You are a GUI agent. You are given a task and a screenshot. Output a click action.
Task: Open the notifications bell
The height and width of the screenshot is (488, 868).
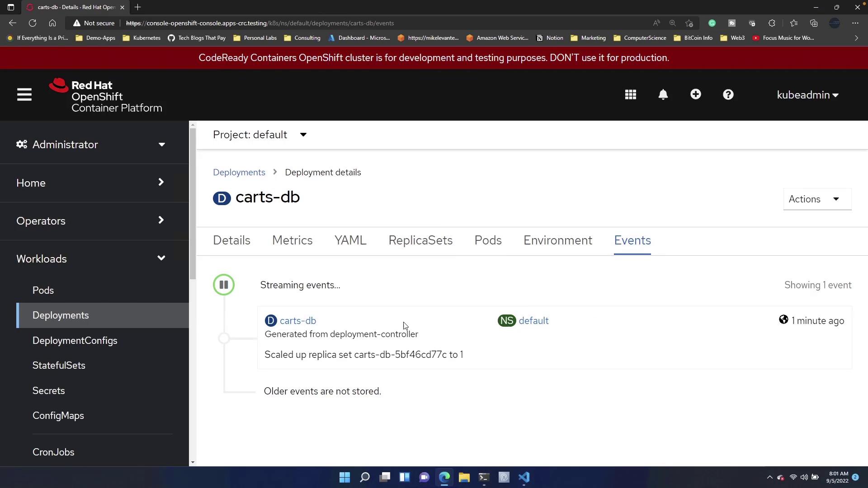(x=663, y=95)
